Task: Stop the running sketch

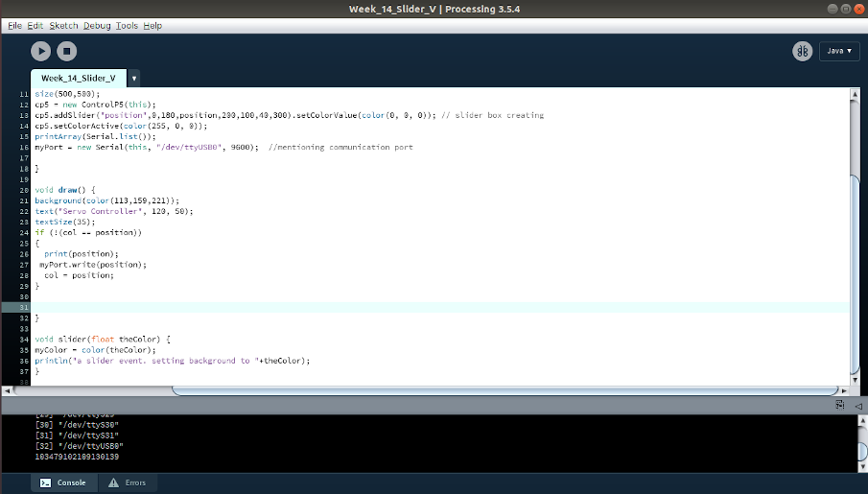Action: click(67, 51)
